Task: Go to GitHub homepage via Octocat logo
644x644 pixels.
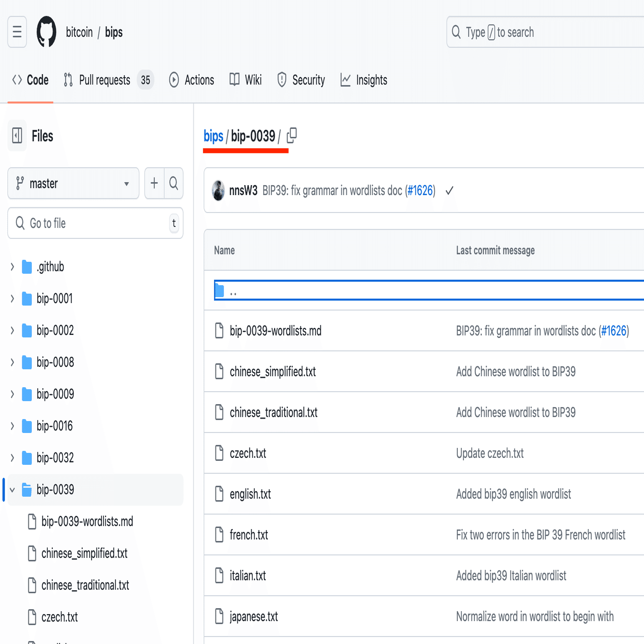Action: click(47, 32)
